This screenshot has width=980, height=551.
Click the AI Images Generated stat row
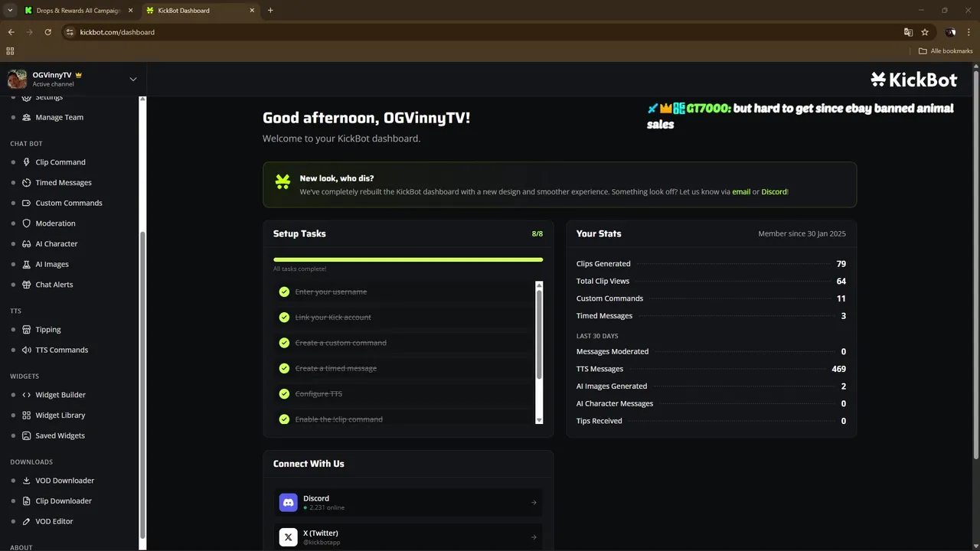(x=711, y=386)
